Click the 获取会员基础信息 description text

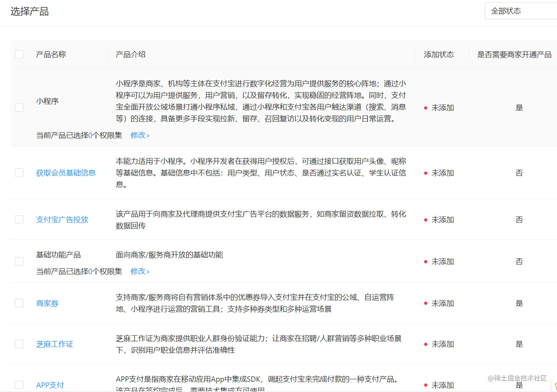point(261,172)
